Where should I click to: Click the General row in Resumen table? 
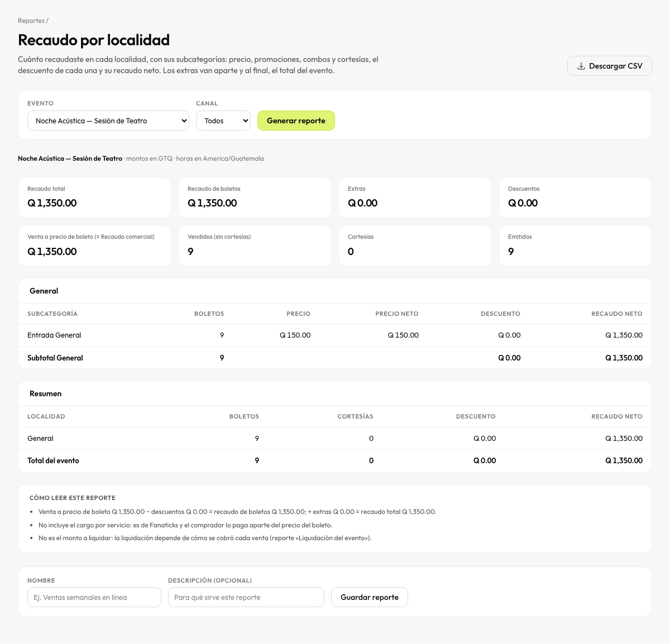coord(335,439)
